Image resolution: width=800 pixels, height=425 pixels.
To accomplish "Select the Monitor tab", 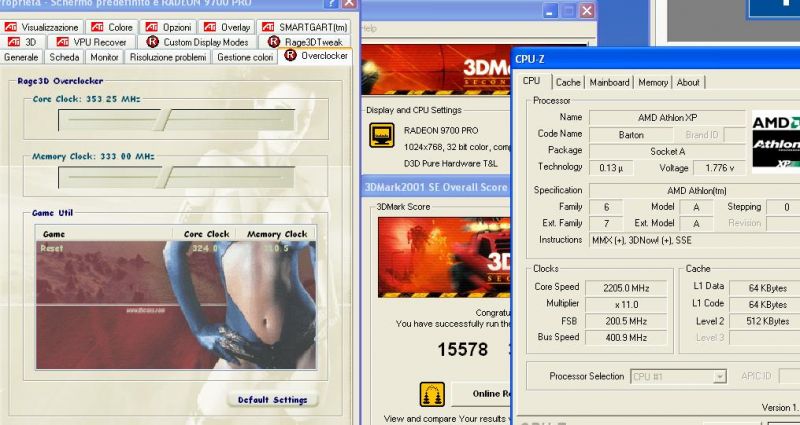I will click(104, 57).
